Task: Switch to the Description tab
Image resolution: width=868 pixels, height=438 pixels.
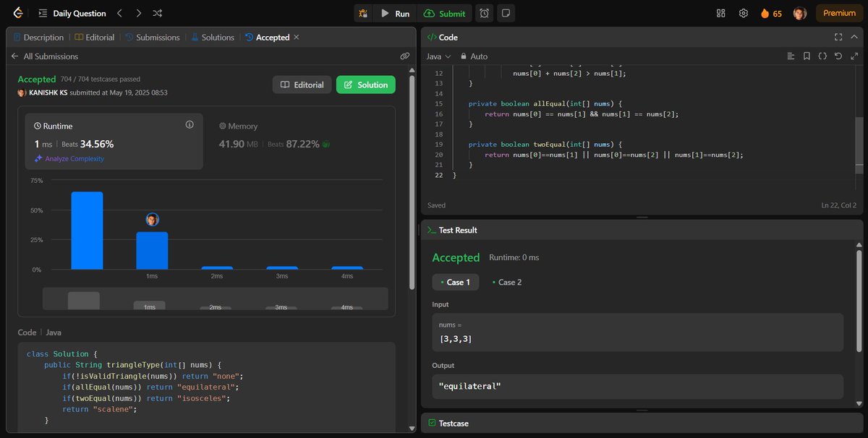Action: point(38,37)
